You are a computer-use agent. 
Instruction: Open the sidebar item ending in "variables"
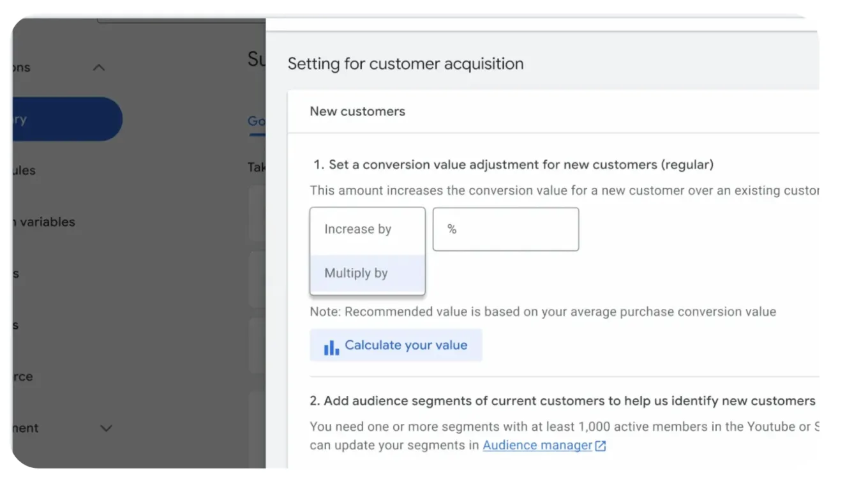(43, 222)
